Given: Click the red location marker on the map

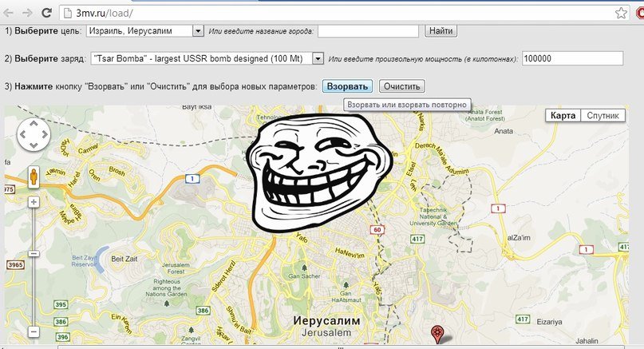Looking at the screenshot, I should click(437, 334).
